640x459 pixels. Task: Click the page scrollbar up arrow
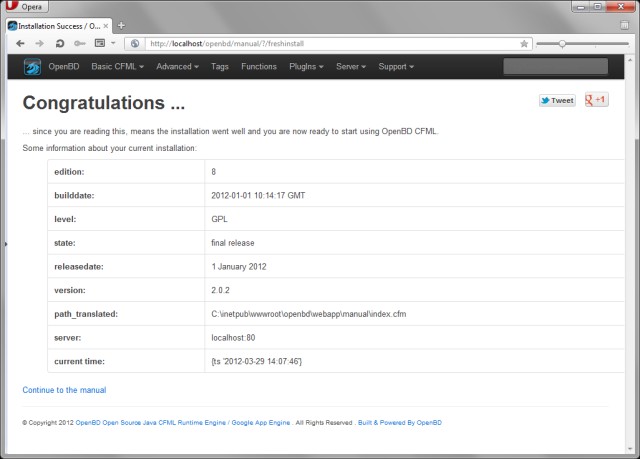pos(630,60)
